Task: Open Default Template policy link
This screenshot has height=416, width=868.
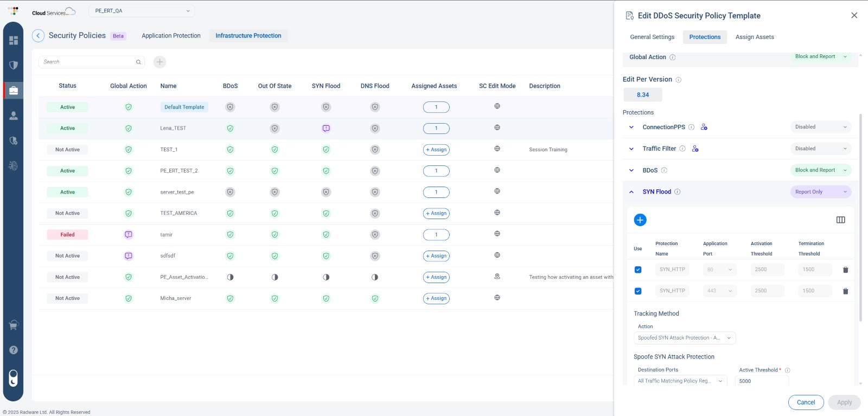Action: pyautogui.click(x=184, y=107)
